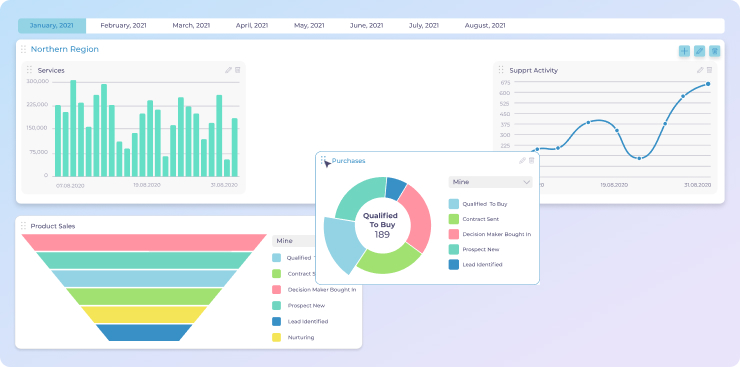The width and height of the screenshot is (740, 367).
Task: Click the Northern Region title
Action: [65, 49]
